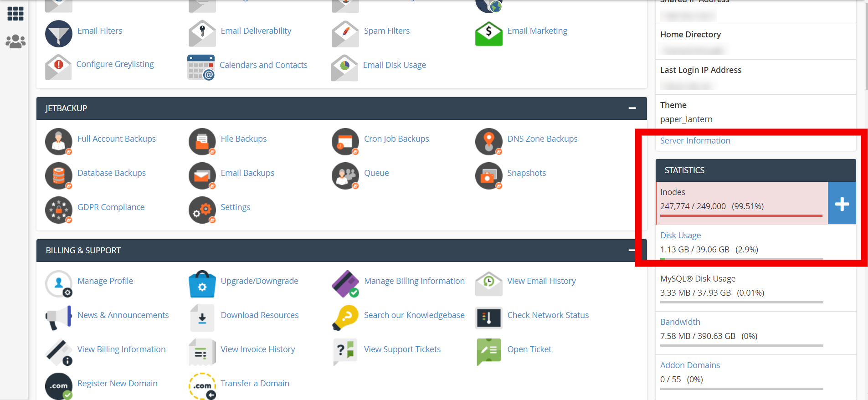Click the GDPR Compliance icon
The height and width of the screenshot is (400, 868).
point(58,210)
